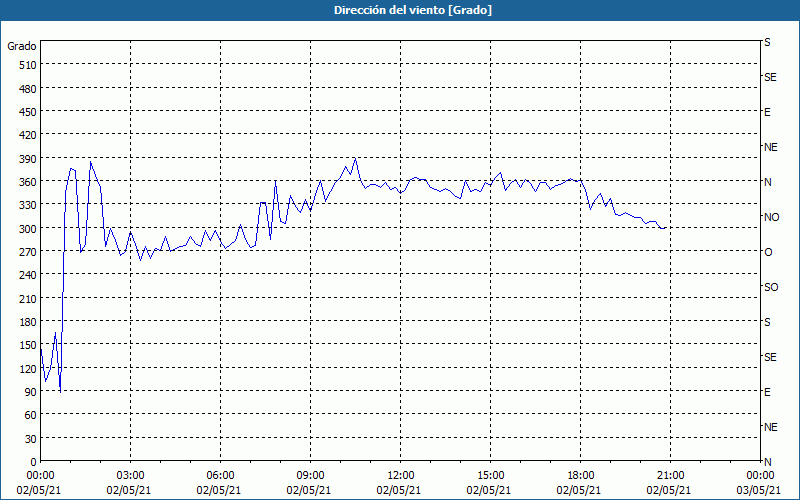The image size is (800, 500).
Task: Select the 'O' compass direction label
Action: tap(768, 252)
